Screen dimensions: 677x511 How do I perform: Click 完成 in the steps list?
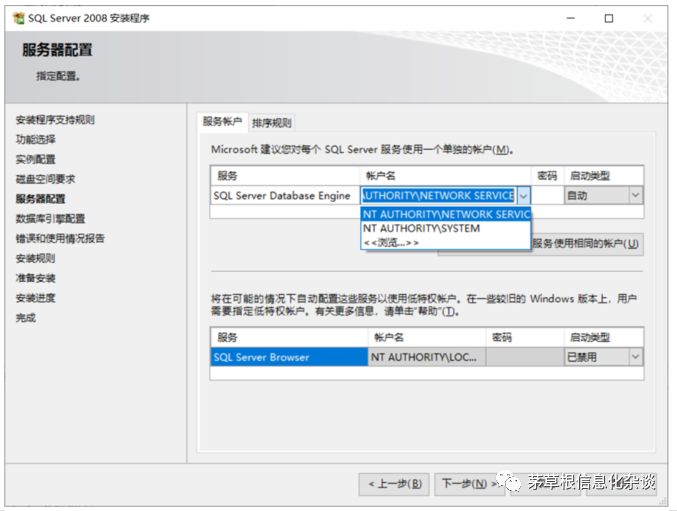tap(26, 318)
